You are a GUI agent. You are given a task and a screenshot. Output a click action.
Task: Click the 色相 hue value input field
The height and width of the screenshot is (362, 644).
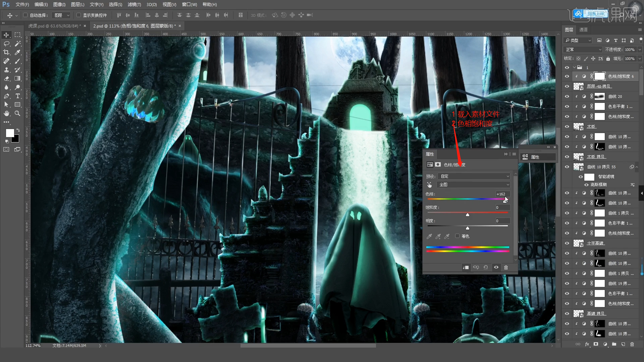(x=502, y=194)
